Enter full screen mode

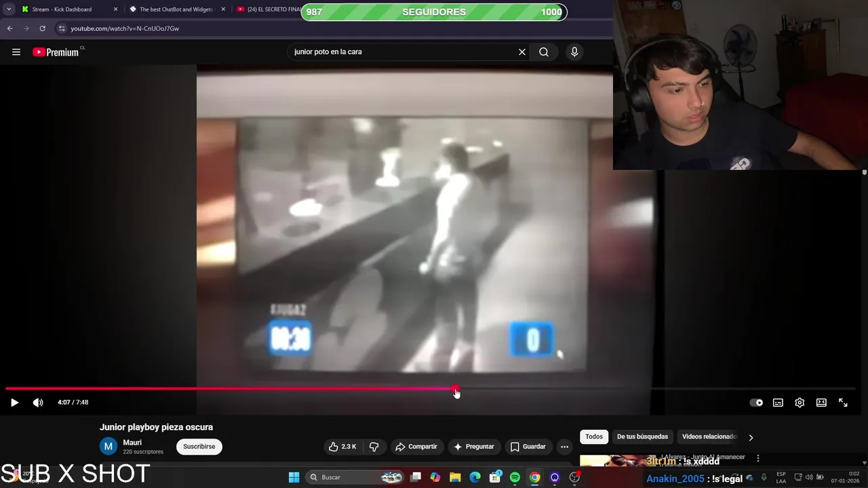tap(843, 403)
